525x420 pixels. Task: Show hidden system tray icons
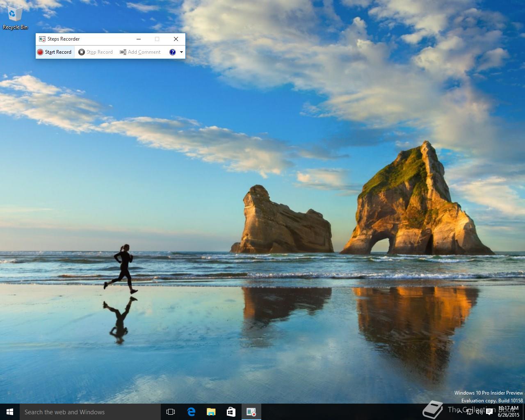(x=459, y=412)
